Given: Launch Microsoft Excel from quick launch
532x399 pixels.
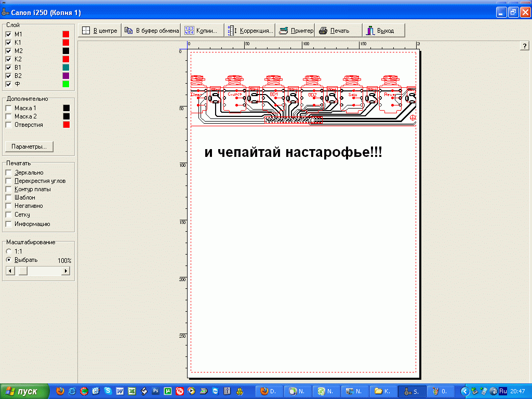Looking at the screenshot, I should [x=131, y=391].
